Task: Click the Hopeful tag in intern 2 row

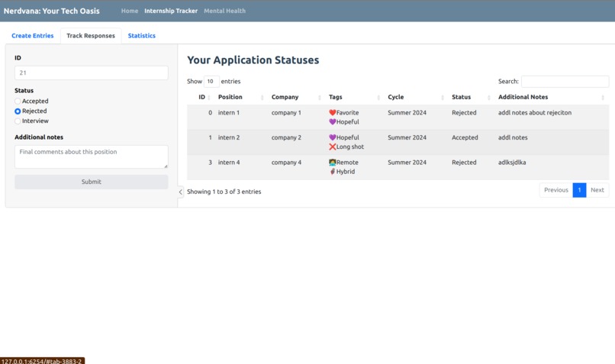Action: (x=343, y=137)
